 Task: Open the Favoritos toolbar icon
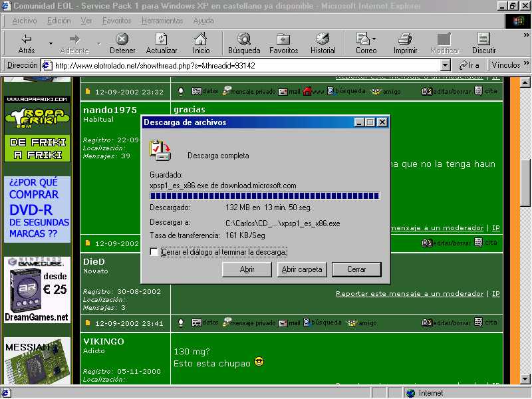(283, 39)
